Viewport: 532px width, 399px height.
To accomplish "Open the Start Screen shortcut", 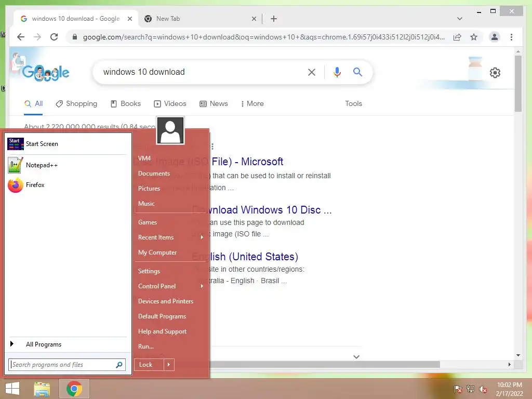I will 67,144.
